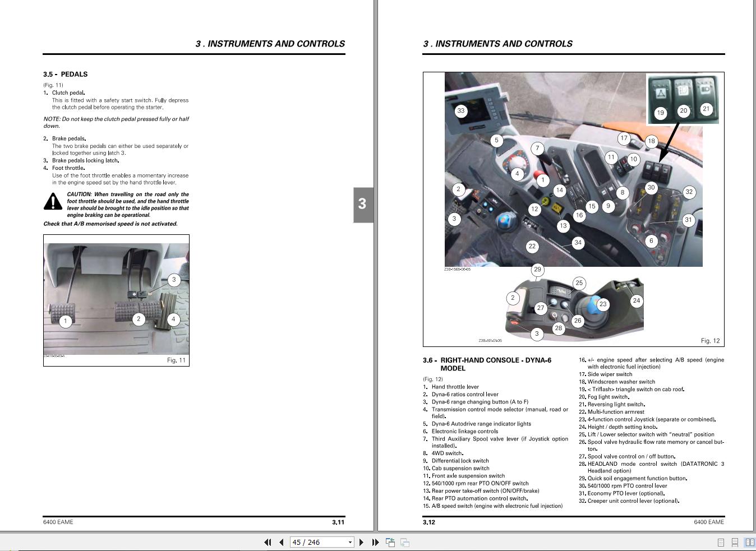Click the 'Spool valve control on / off button.' entry

[631, 456]
